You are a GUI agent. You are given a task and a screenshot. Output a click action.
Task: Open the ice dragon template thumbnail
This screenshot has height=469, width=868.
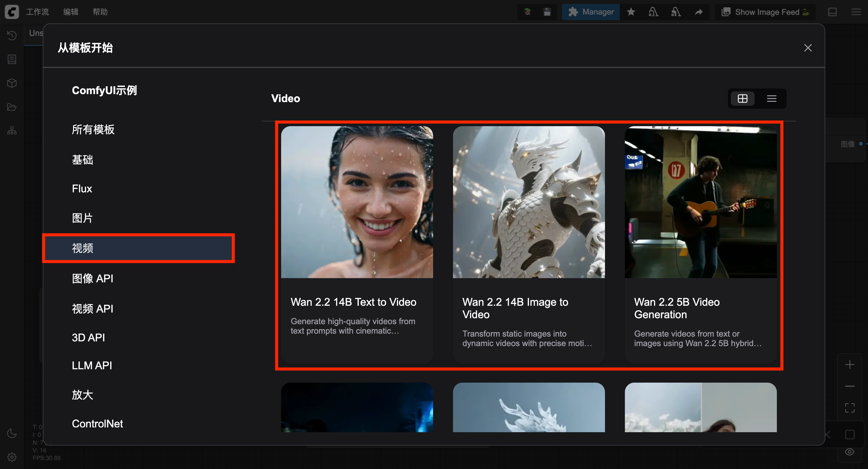[529, 407]
